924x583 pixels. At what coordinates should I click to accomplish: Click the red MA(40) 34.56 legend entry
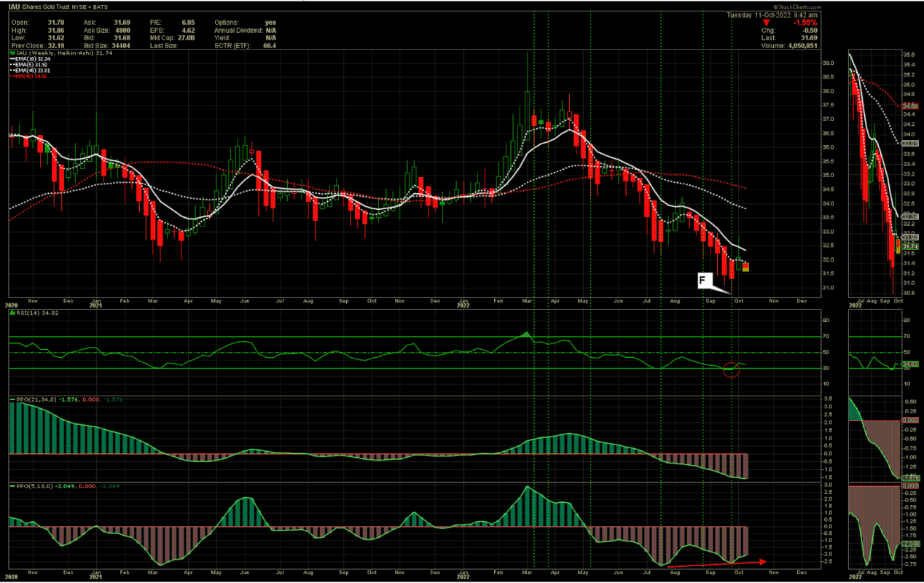point(31,77)
